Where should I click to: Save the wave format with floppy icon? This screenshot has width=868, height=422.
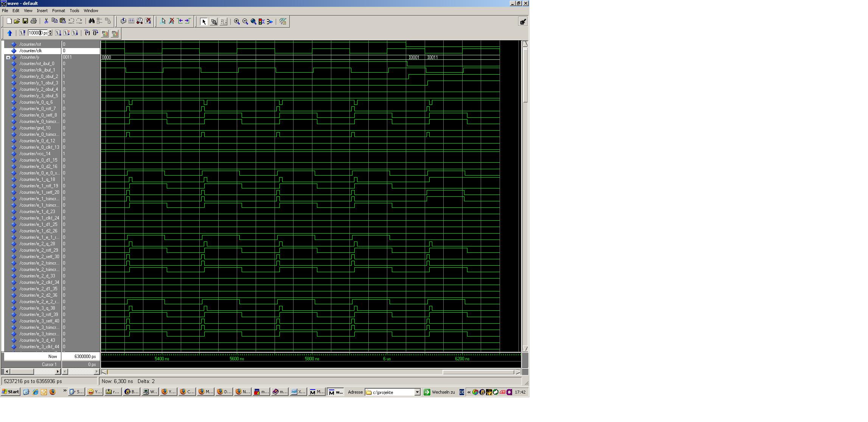click(x=25, y=21)
